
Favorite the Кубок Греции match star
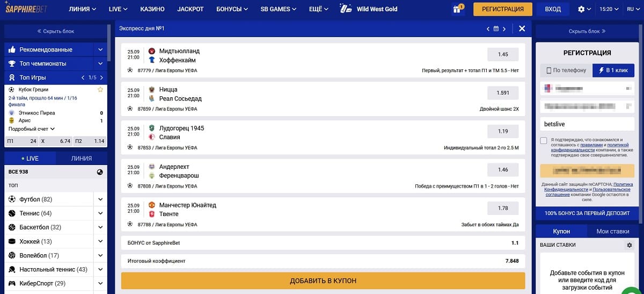100,89
